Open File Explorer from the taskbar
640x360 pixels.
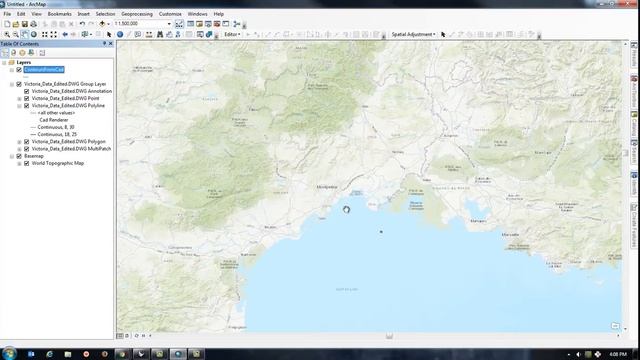click(68, 354)
